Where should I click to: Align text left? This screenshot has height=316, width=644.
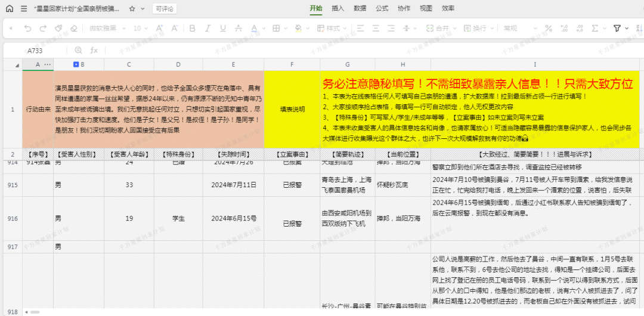[x=361, y=29]
